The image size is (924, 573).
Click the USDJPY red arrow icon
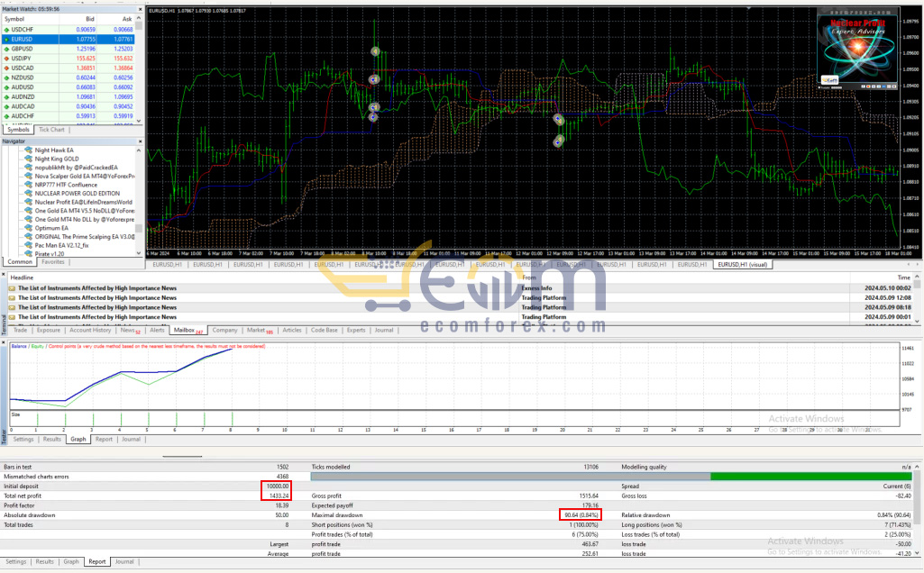[x=6, y=59]
